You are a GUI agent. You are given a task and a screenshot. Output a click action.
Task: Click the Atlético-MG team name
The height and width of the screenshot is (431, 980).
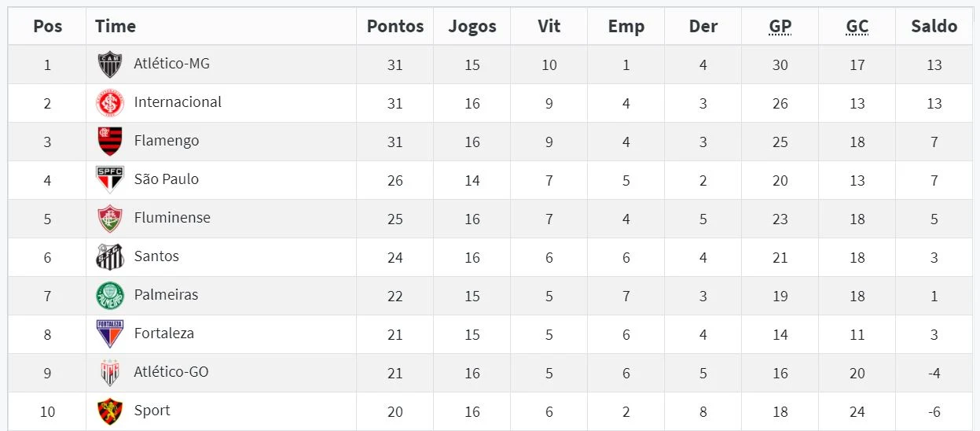point(171,63)
